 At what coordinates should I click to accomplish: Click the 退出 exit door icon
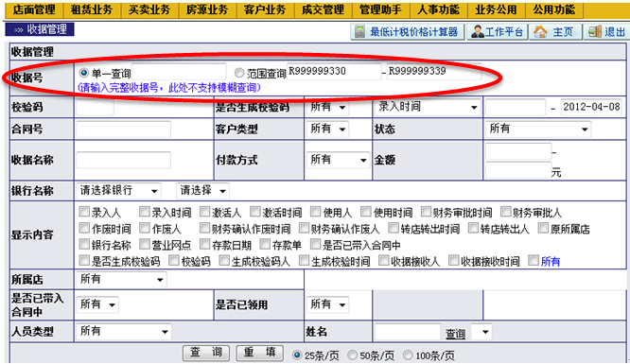tap(595, 32)
